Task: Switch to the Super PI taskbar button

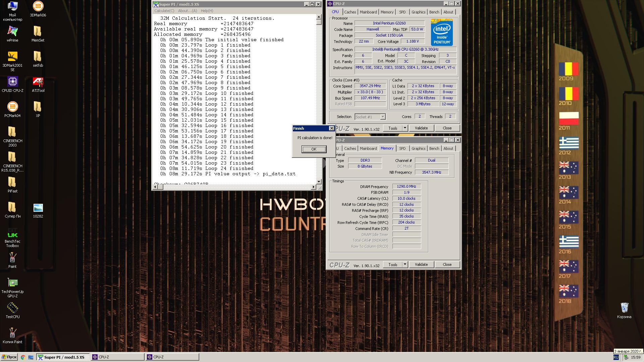Action: (63, 357)
